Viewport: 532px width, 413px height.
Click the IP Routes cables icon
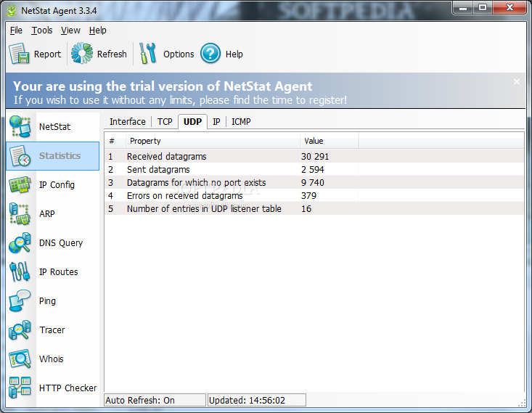20,272
